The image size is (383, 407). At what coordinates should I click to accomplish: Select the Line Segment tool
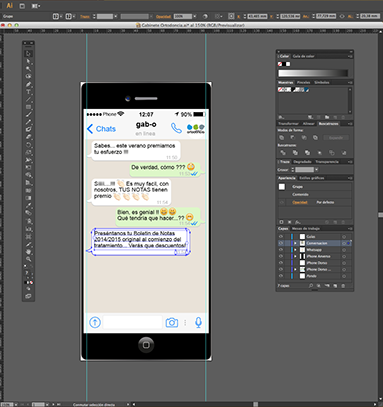28,100
